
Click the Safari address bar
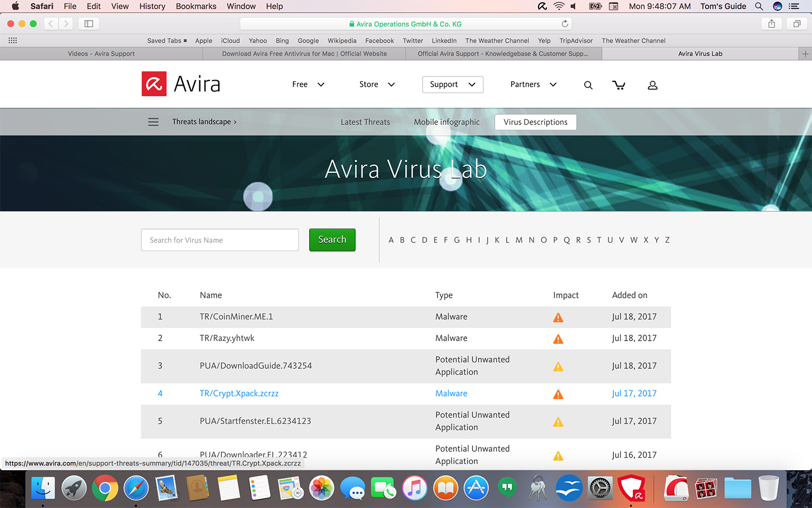pos(406,24)
